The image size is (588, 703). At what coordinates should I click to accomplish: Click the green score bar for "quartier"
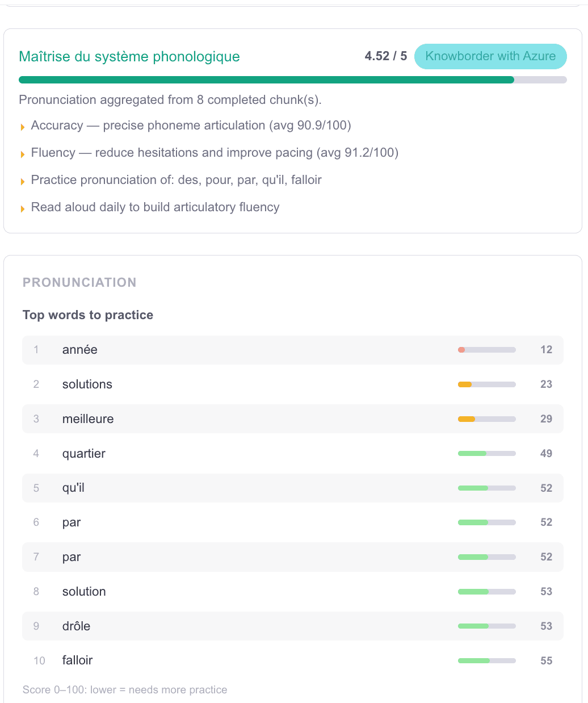point(486,454)
